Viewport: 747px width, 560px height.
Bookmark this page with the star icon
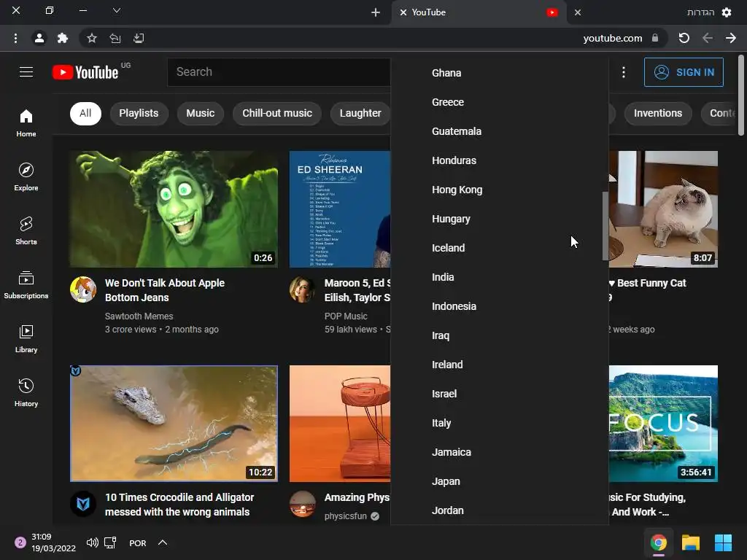coord(92,38)
